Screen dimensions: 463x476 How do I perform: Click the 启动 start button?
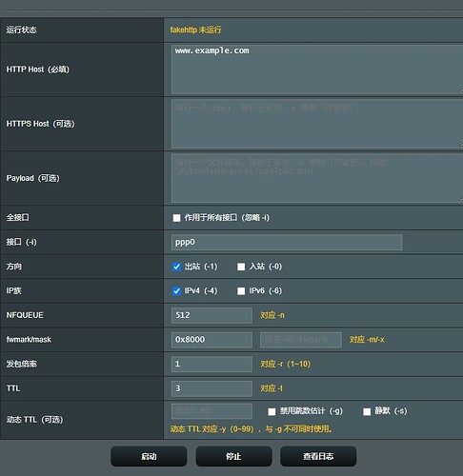click(149, 456)
